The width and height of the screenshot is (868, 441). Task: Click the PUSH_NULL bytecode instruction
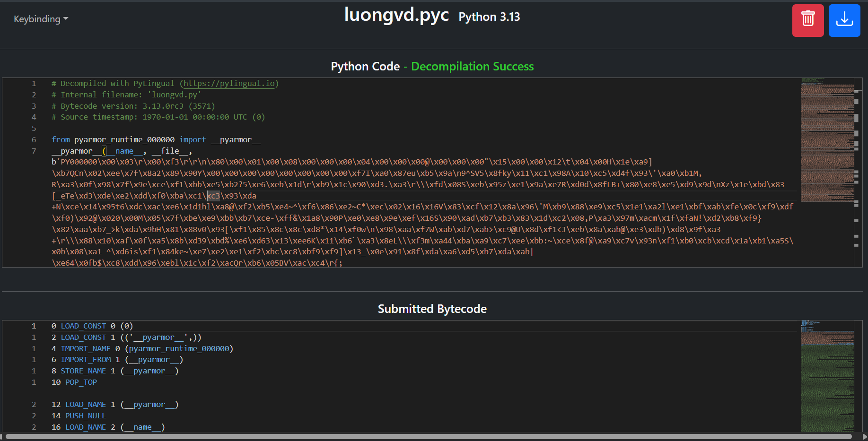coord(85,416)
